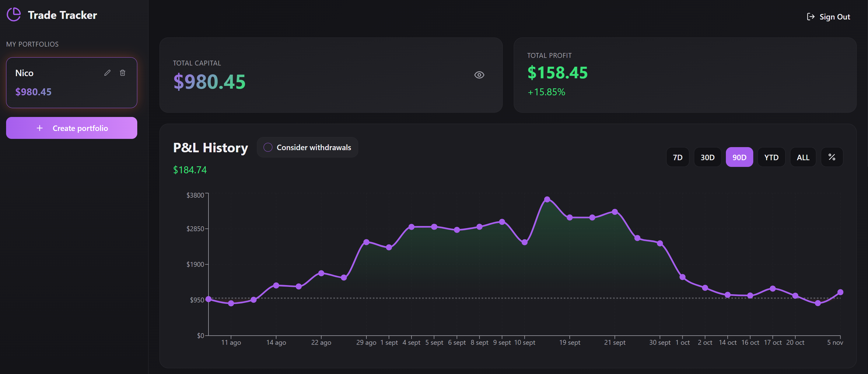Click Sign Out in the top right

(x=834, y=16)
